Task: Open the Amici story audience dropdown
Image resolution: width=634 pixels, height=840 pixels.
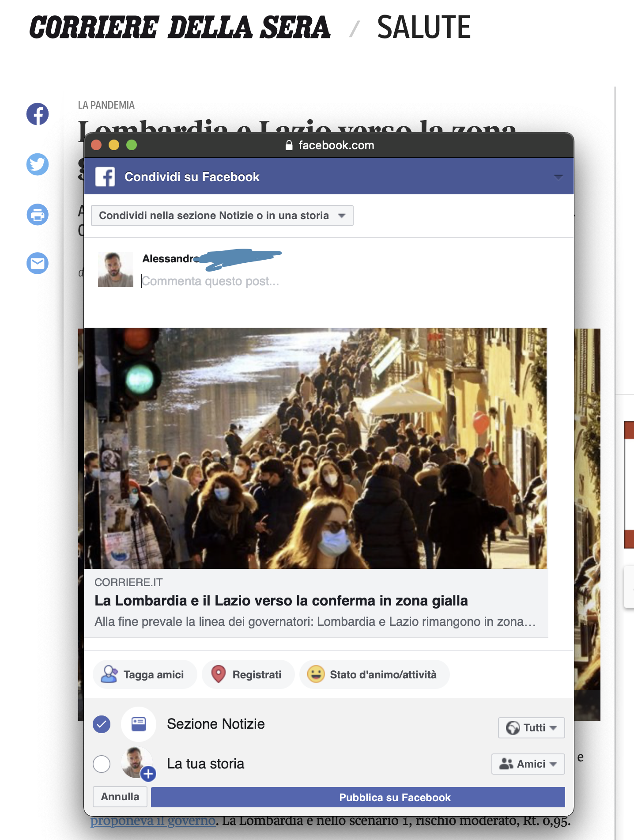Action: pos(528,764)
